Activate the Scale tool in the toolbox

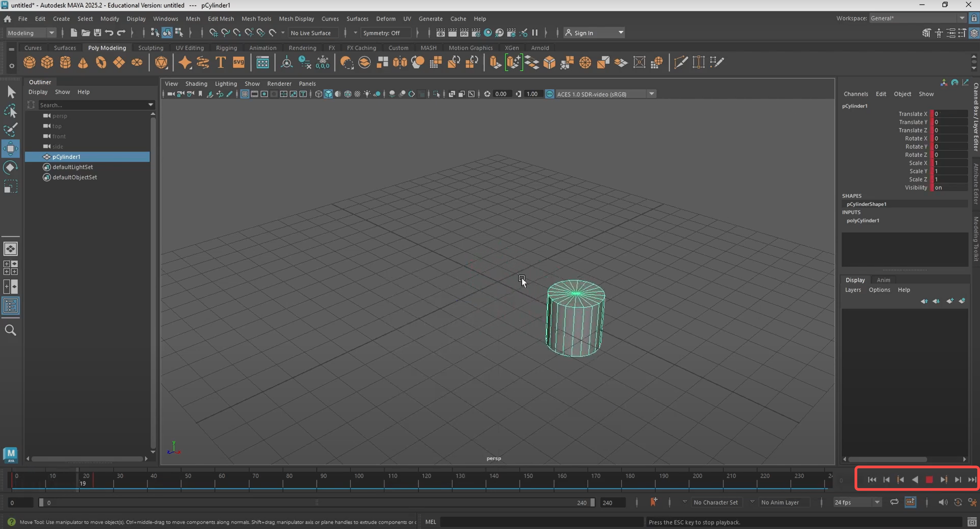10,186
